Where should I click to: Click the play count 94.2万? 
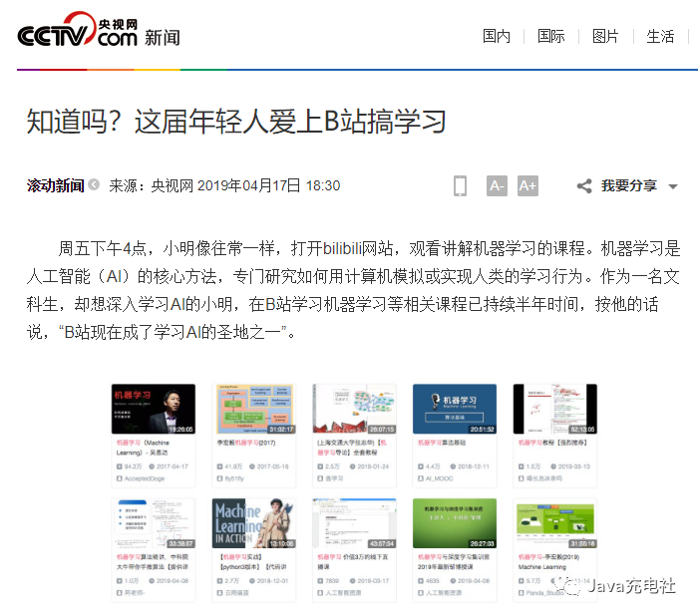coord(133,466)
